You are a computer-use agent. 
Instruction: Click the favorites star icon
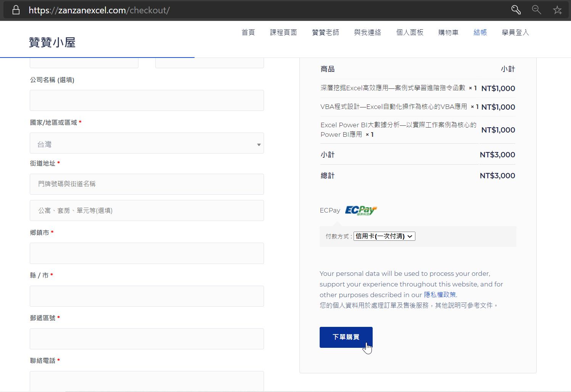click(x=557, y=10)
